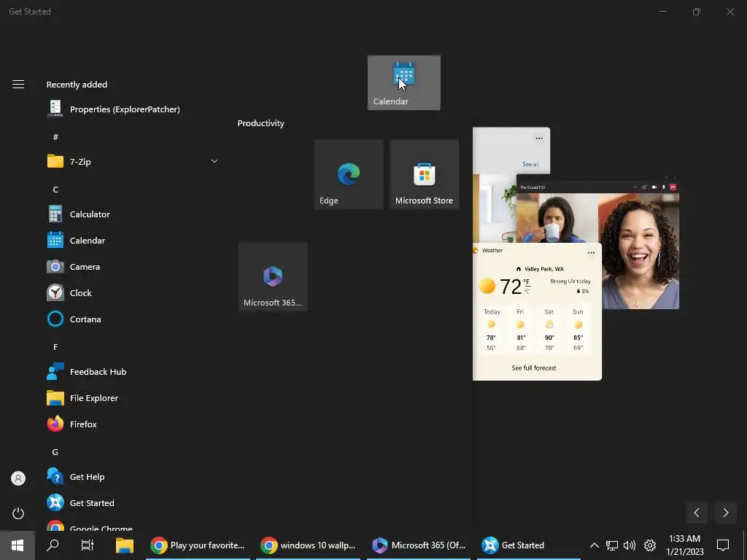Image resolution: width=747 pixels, height=560 pixels.
Task: Switch to Chrome 'Play your favorite' window
Action: (198, 545)
